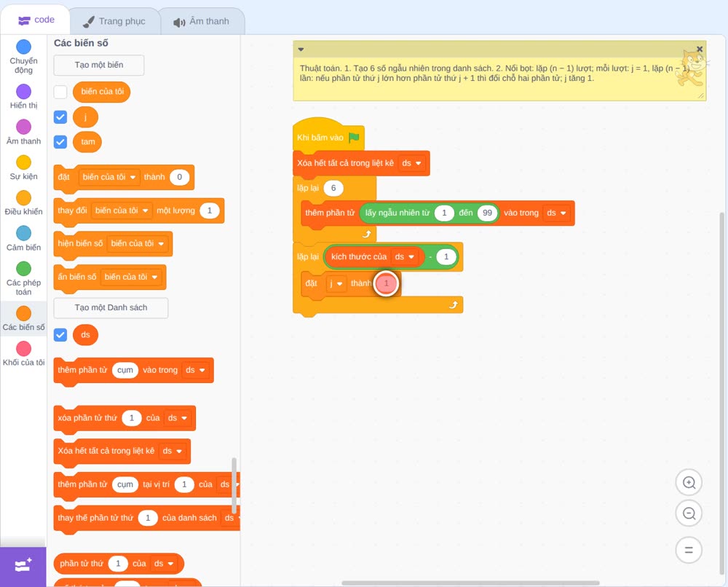Open the ds dropdown in Xóa hết tất cả script block
The image size is (728, 587).
(x=412, y=163)
